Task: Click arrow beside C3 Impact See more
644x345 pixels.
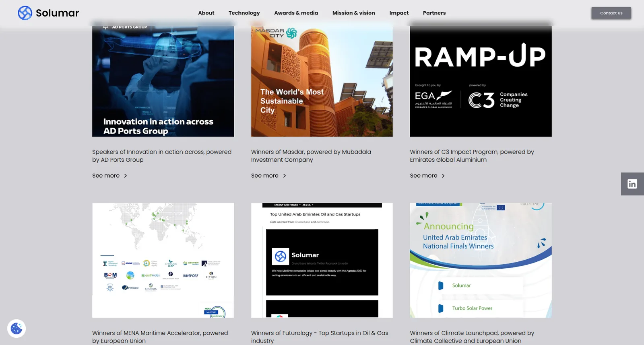Action: tap(443, 176)
